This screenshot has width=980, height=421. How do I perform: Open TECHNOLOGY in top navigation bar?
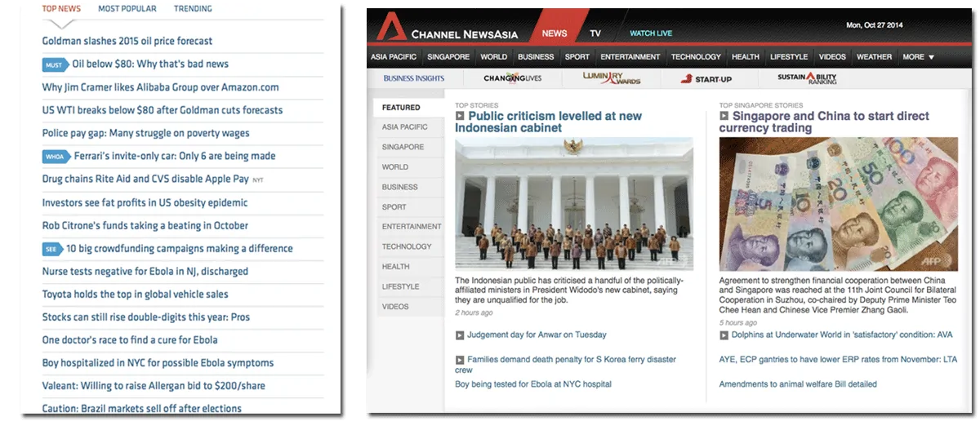click(696, 57)
